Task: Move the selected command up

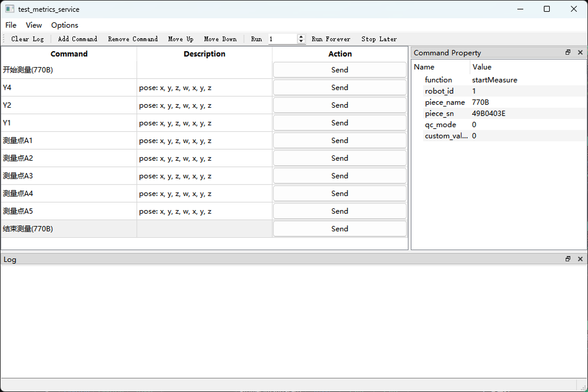Action: pyautogui.click(x=181, y=39)
